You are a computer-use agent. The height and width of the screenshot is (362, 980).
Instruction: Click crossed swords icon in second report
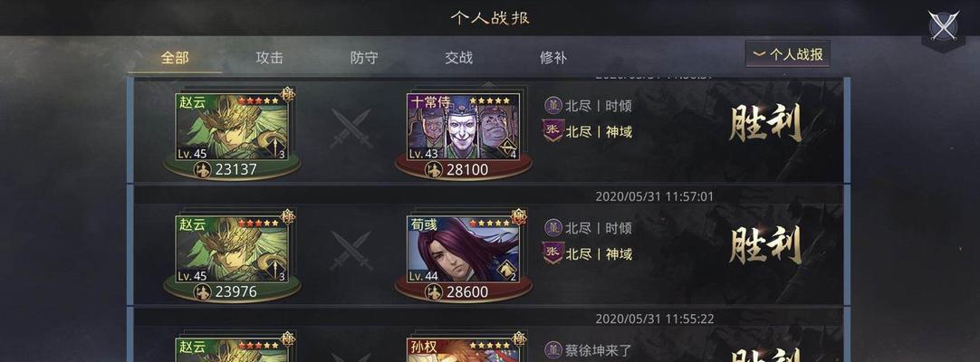pos(351,251)
